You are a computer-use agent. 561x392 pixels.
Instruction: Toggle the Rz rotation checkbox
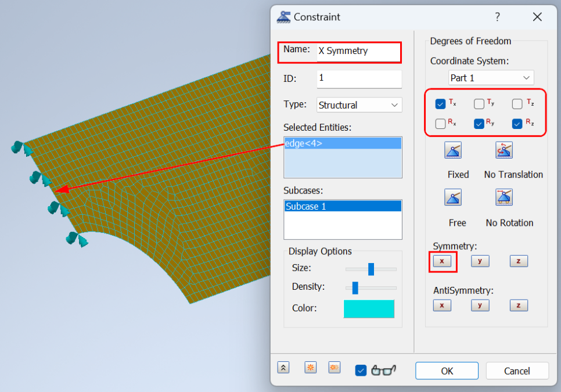pos(517,124)
